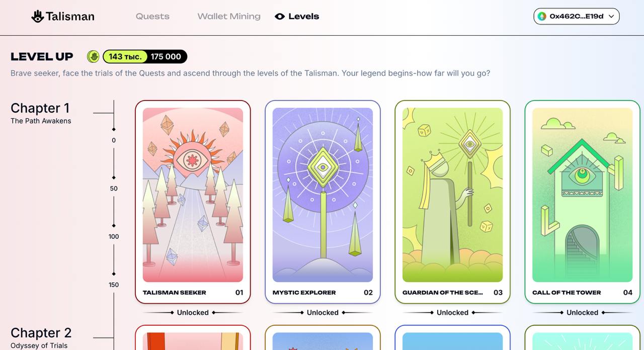The width and height of the screenshot is (644, 350).
Task: Click the green wallet avatar icon
Action: (x=542, y=16)
